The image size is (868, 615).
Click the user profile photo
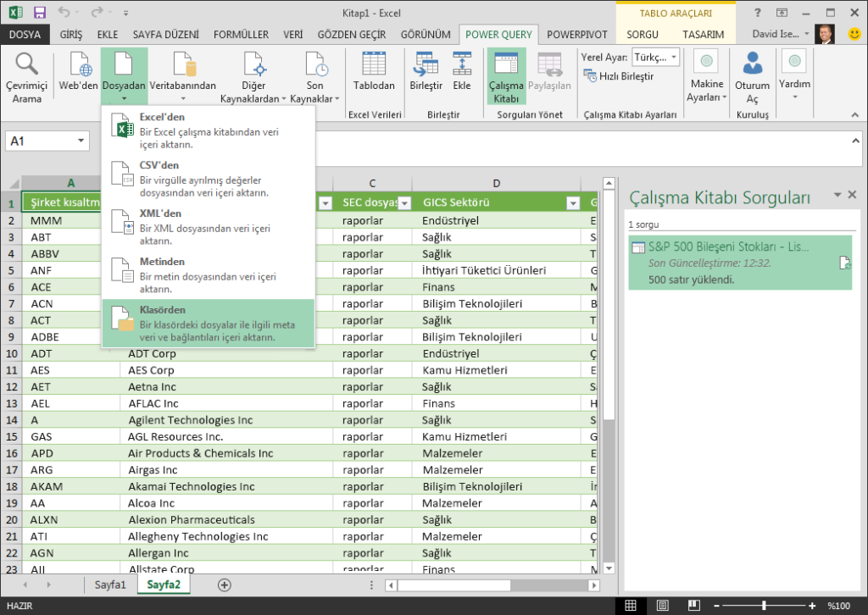click(824, 34)
